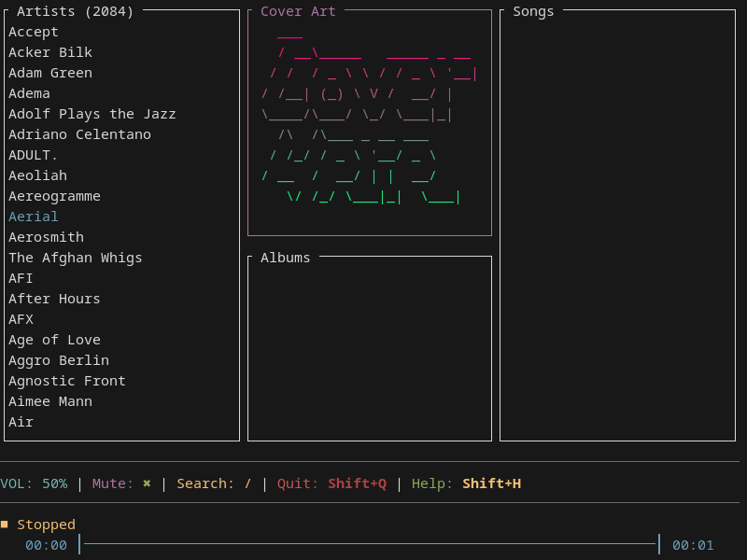This screenshot has height=560, width=747.
Task: Focus the Songs panel title
Action: point(533,11)
